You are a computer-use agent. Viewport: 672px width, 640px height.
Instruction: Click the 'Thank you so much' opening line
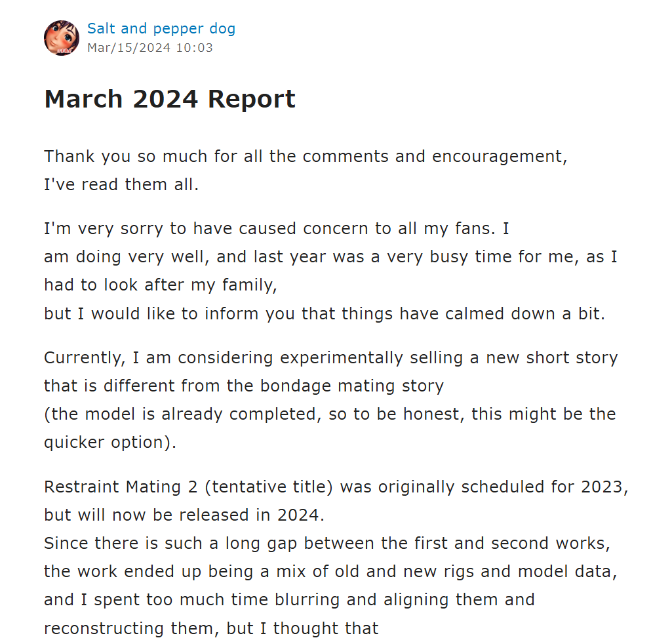tap(306, 157)
